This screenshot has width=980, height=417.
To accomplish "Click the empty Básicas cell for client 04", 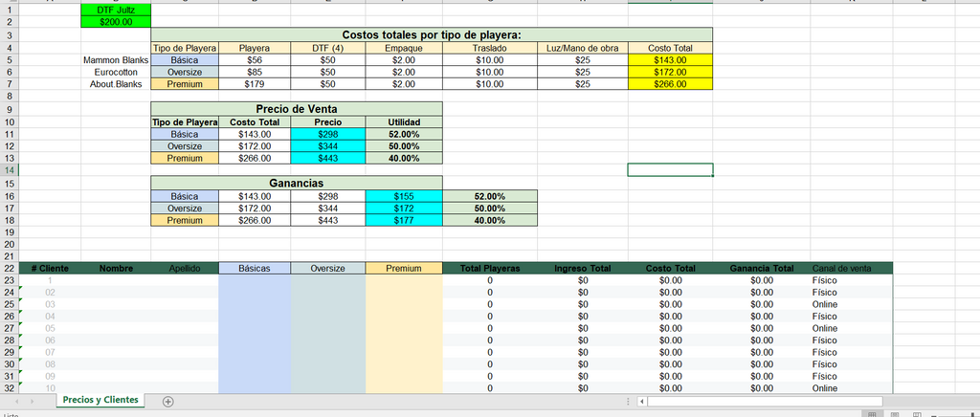I will coord(255,317).
